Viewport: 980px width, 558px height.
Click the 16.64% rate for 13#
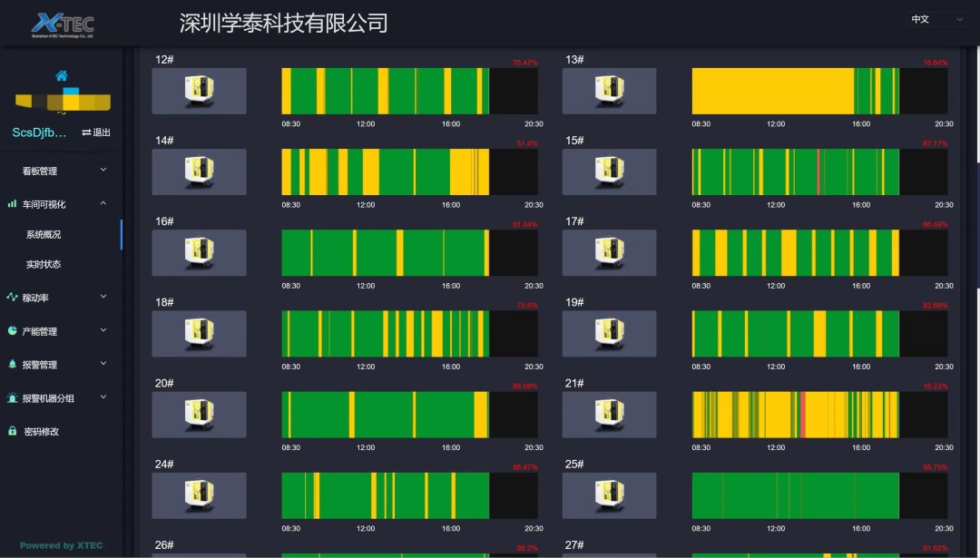coord(935,63)
